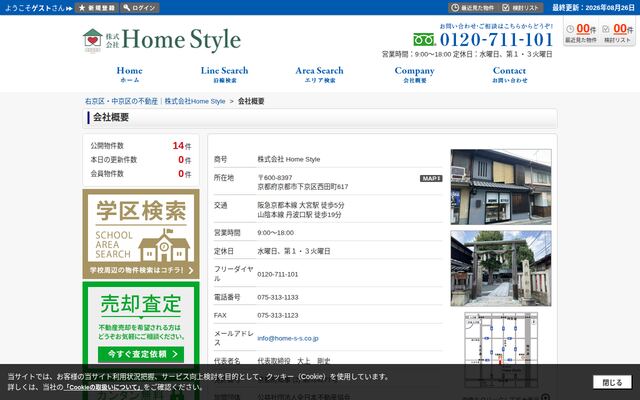The image size is (640, 400).
Task: Click the arrow on the school search banner
Action: pos(191,270)
